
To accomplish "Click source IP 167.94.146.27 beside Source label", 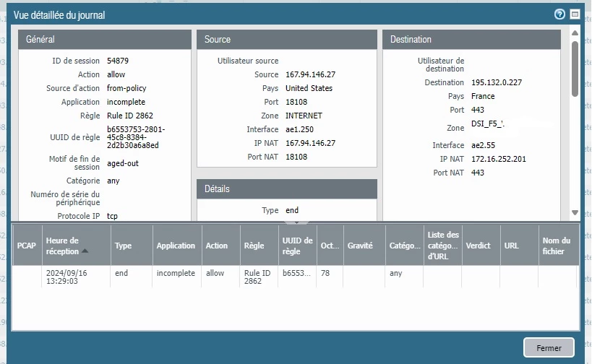I will pyautogui.click(x=310, y=74).
